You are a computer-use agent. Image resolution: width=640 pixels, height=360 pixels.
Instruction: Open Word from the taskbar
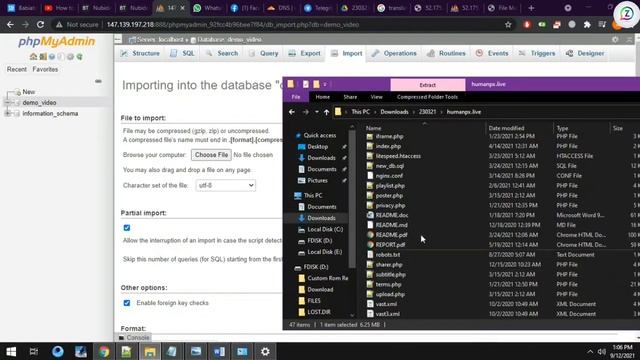[x=219, y=351]
